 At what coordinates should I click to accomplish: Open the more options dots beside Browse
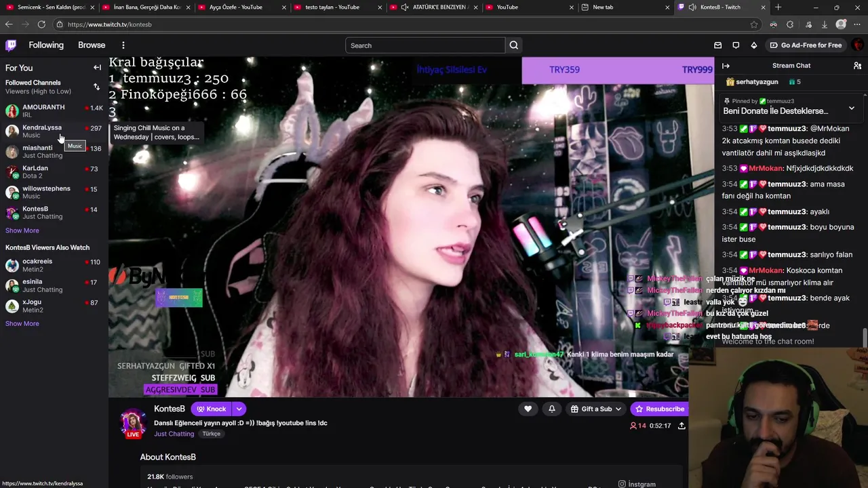[x=123, y=45]
